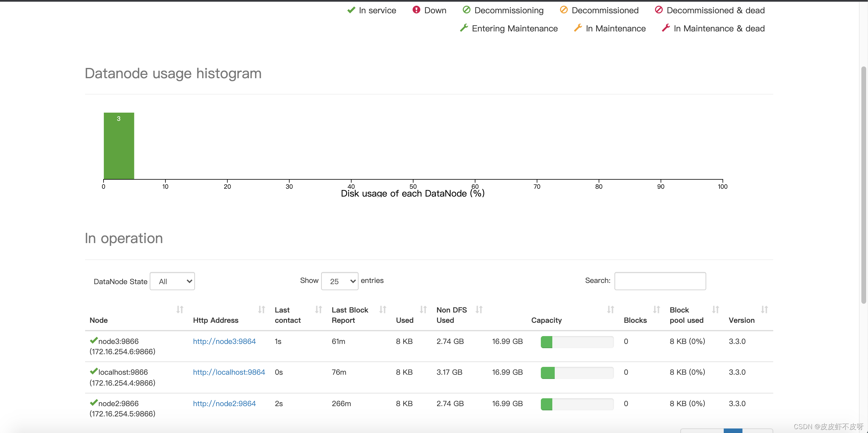This screenshot has height=433, width=868.
Task: Click the orange Decommissioned legend icon
Action: [x=563, y=10]
